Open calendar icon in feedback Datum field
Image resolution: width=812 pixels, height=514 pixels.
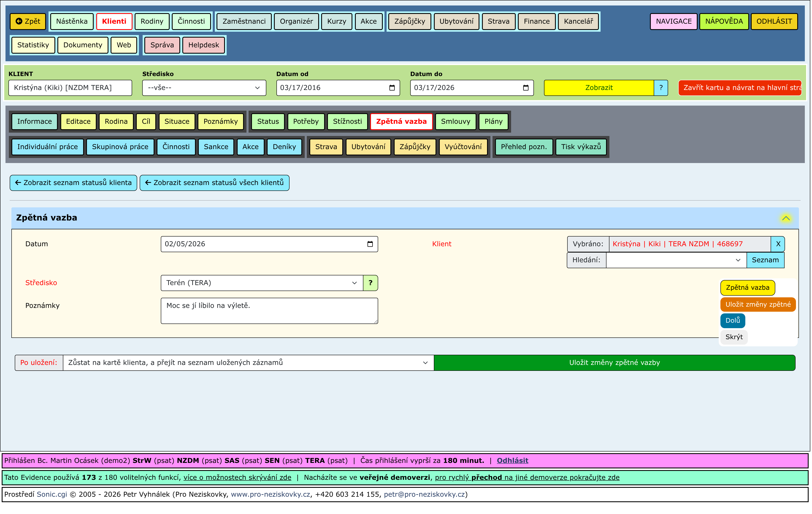(370, 244)
